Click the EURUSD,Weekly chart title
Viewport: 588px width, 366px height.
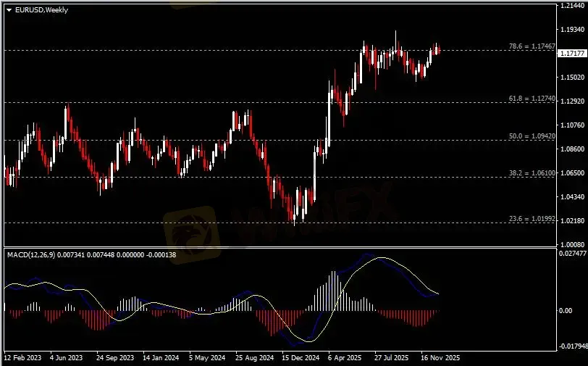[x=38, y=9]
